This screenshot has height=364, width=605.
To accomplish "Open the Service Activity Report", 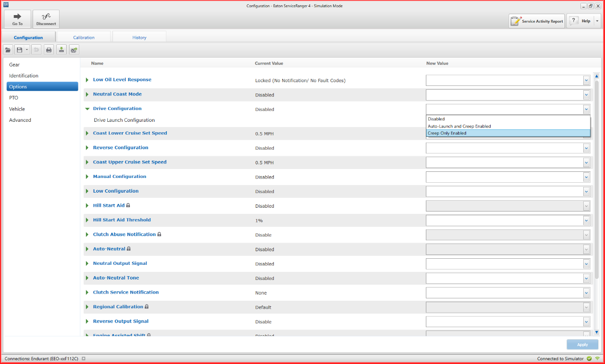I will click(536, 21).
